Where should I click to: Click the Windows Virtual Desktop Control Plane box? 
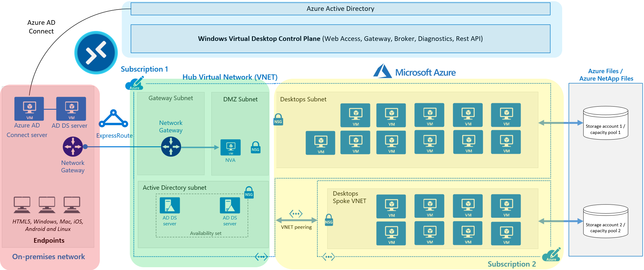point(341,39)
